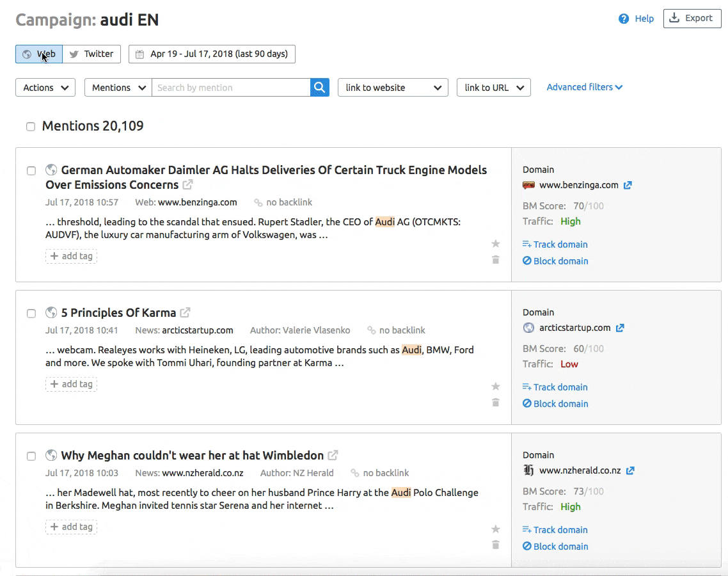
Task: Open the link to URL dropdown
Action: [493, 87]
